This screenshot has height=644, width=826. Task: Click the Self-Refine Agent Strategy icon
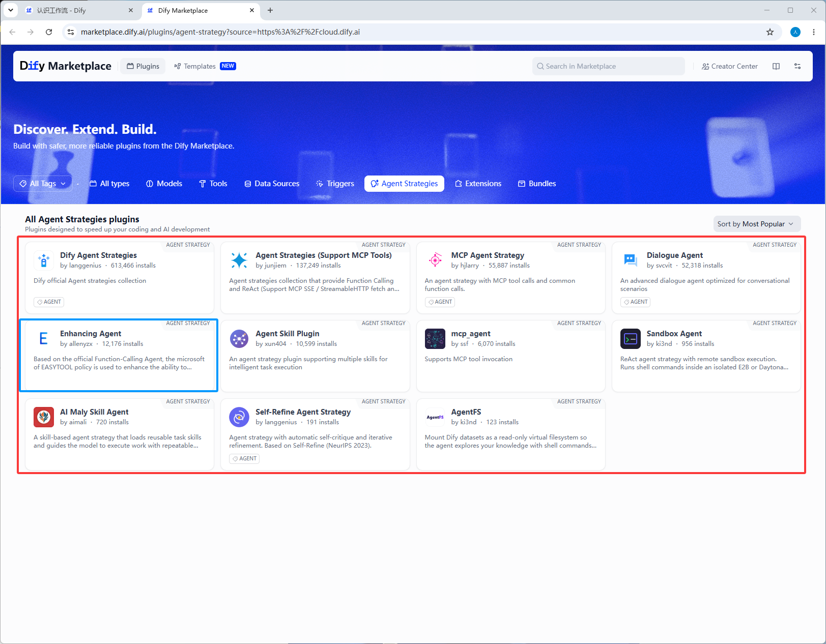click(239, 417)
